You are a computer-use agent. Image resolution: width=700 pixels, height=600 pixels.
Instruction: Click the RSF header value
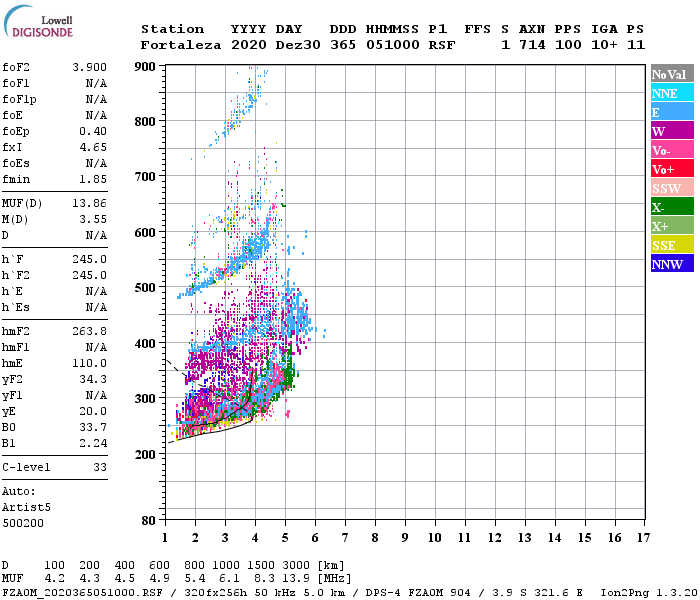[442, 45]
